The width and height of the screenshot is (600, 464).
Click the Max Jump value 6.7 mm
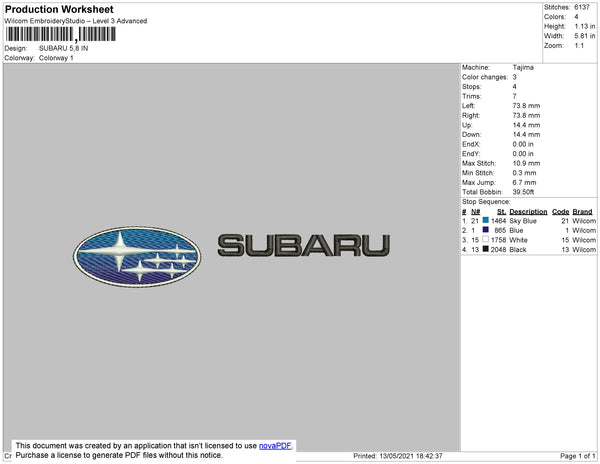click(x=524, y=182)
